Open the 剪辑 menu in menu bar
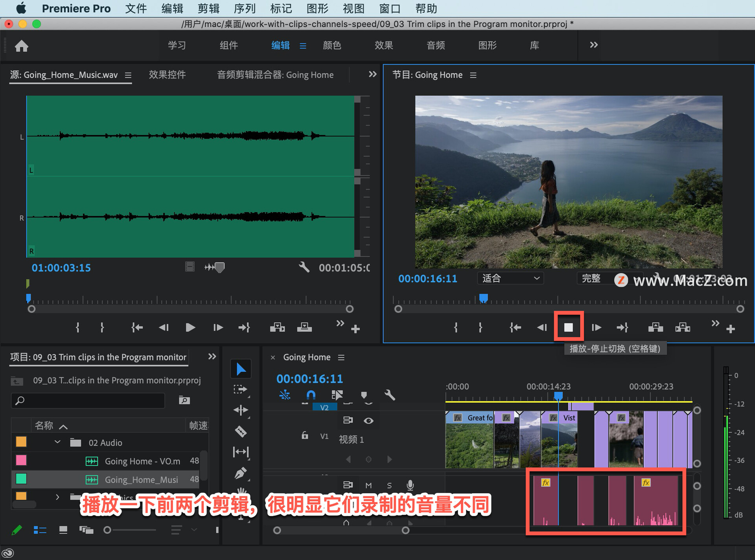This screenshot has width=755, height=560. click(208, 8)
